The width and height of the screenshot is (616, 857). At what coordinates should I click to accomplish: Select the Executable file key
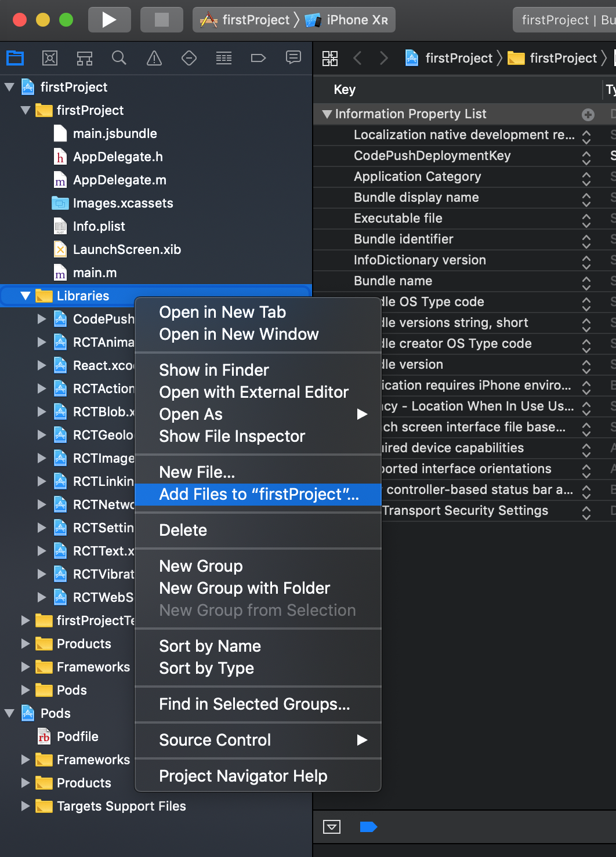coord(398,218)
